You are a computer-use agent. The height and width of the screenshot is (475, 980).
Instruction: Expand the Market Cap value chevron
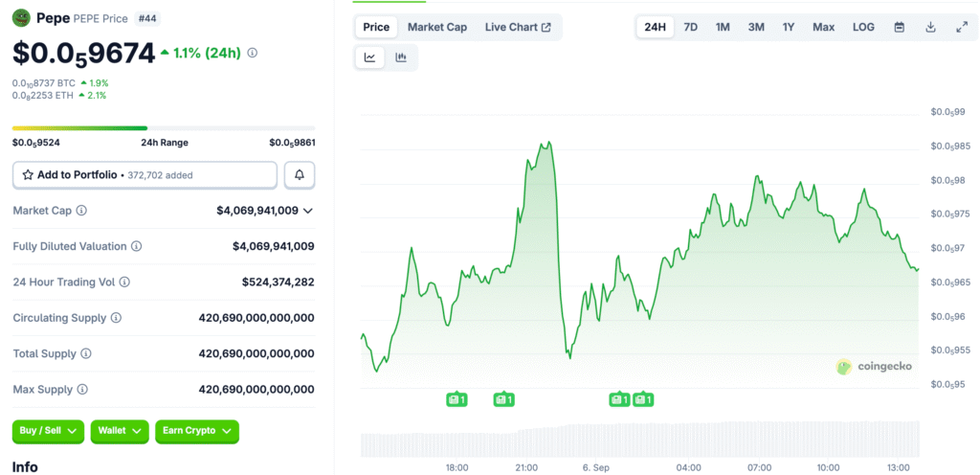click(307, 212)
